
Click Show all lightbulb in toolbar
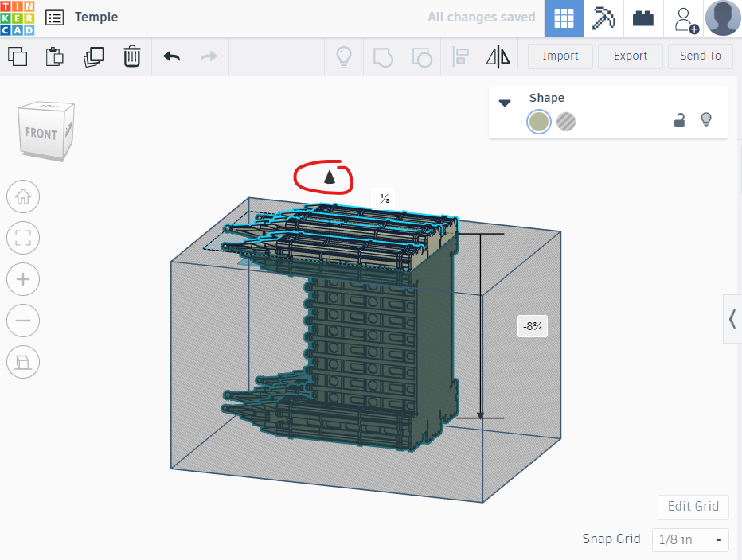click(x=344, y=56)
